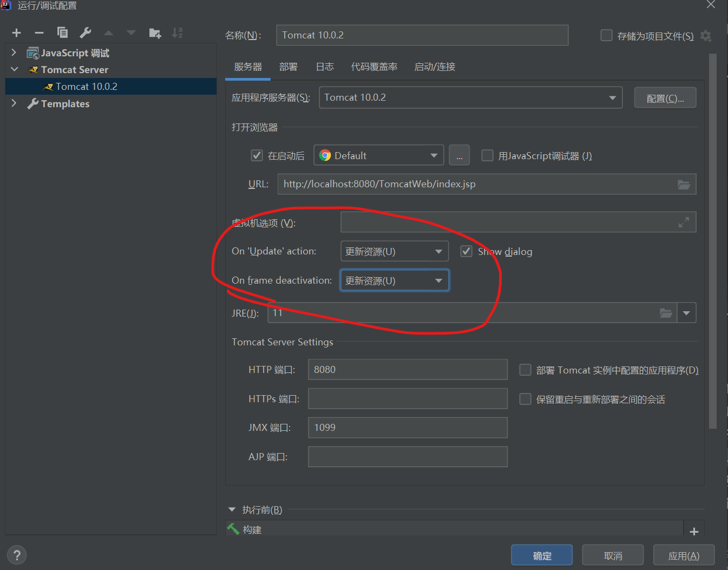Screen dimensions: 728x570
Task: Expand the VM options field
Action: [684, 222]
